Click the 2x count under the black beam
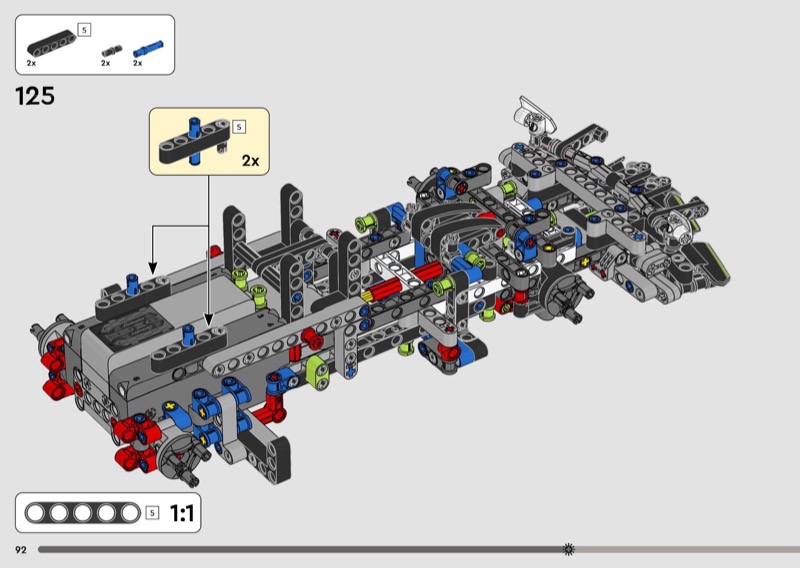 point(31,63)
